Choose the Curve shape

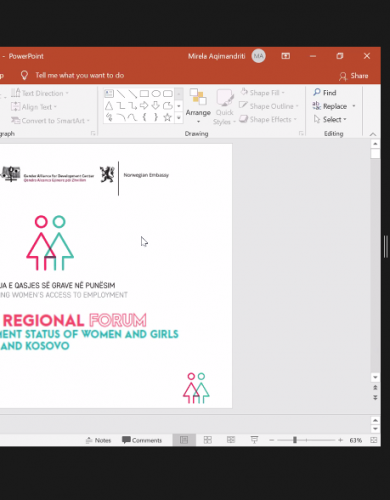pos(133,117)
